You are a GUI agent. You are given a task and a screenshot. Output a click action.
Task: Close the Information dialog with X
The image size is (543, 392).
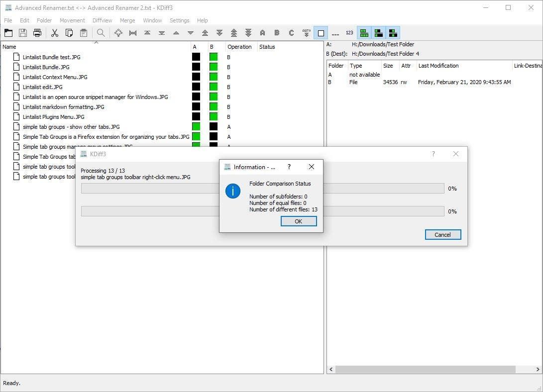click(312, 167)
